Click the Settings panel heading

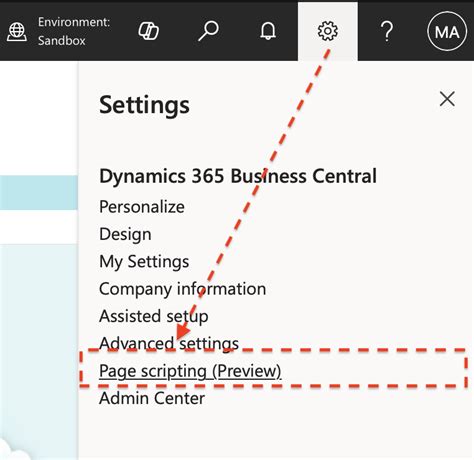[x=144, y=105]
